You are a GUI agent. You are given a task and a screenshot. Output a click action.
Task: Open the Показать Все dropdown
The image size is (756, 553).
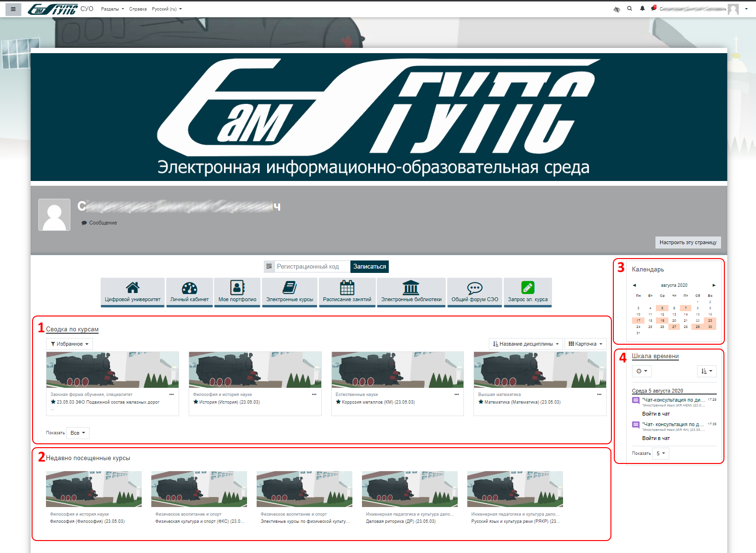tap(78, 433)
